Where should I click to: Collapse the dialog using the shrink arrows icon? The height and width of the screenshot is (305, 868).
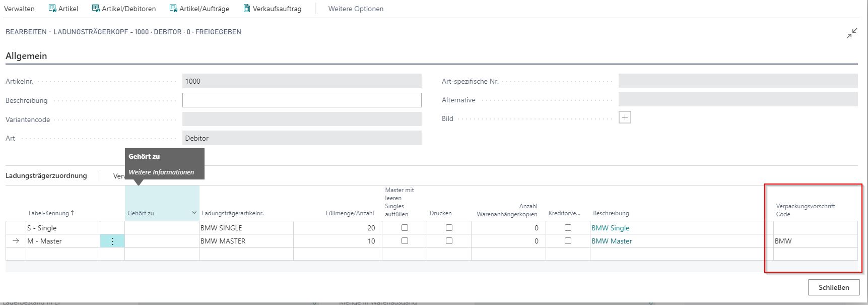(851, 34)
